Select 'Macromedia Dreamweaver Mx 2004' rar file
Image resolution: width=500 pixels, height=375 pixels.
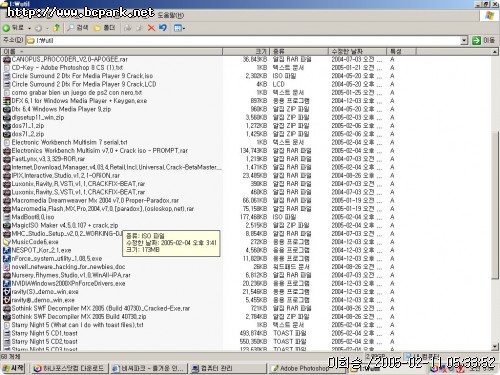click(95, 201)
